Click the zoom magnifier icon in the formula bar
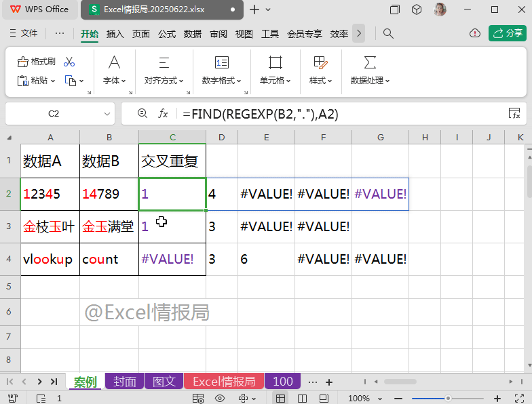This screenshot has height=404, width=532. pos(142,114)
